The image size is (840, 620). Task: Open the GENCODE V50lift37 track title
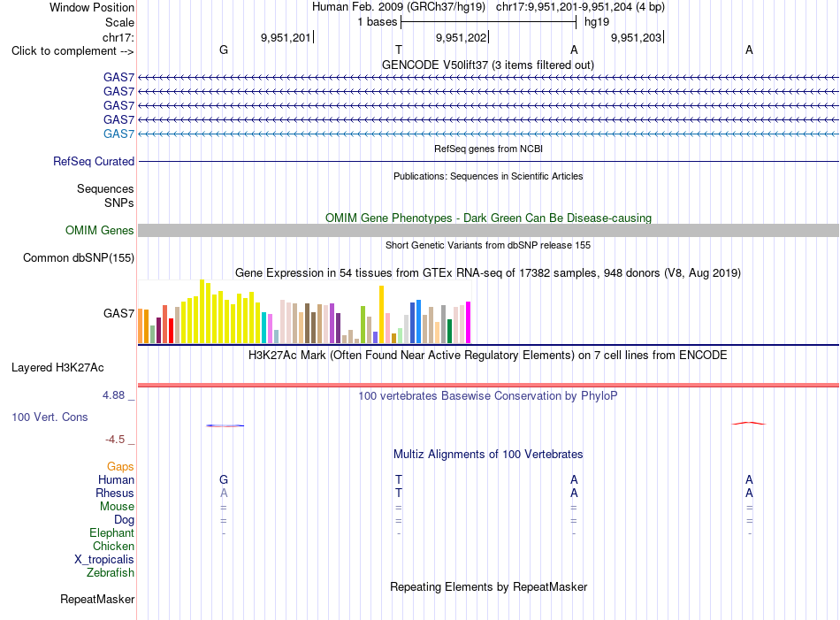[x=488, y=65]
